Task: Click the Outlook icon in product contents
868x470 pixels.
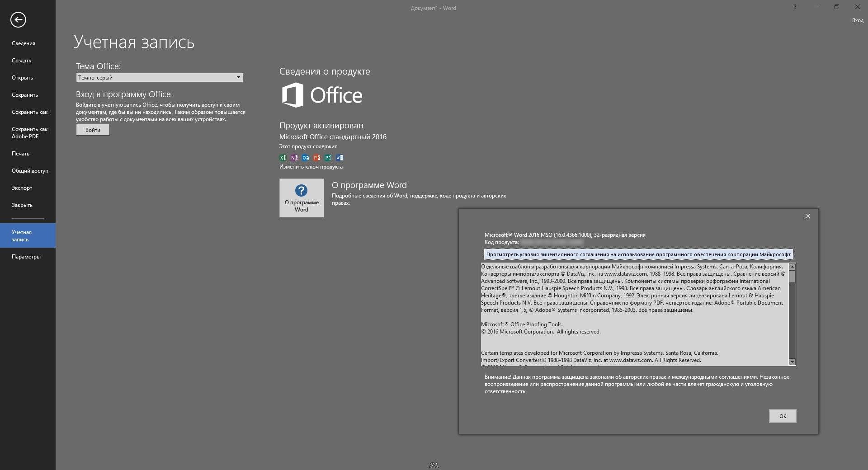Action: click(306, 158)
